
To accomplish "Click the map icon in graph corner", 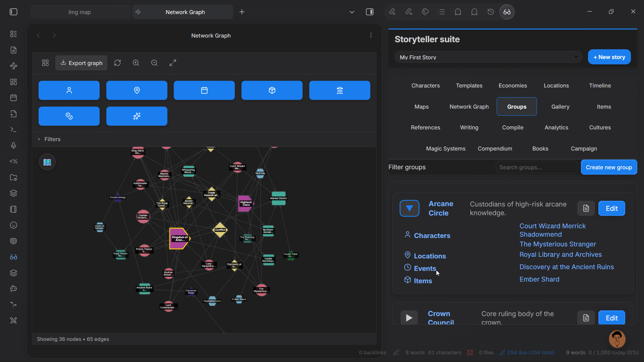I will (47, 162).
